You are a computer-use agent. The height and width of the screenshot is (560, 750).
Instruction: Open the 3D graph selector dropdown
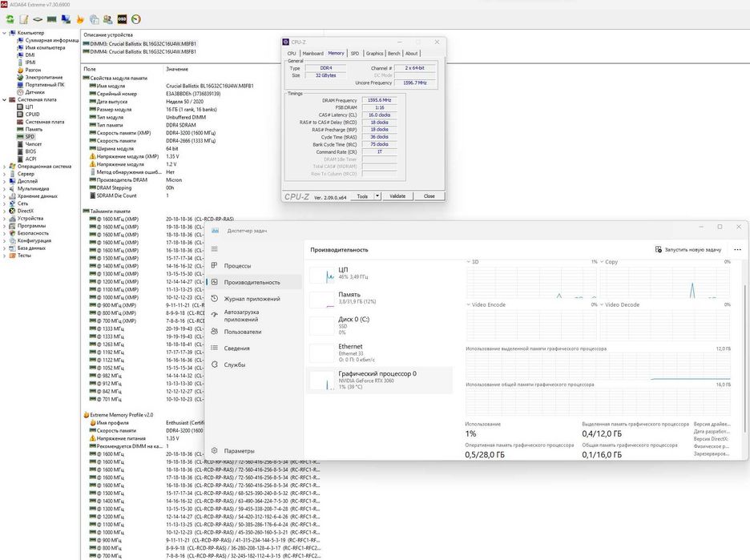[469, 262]
